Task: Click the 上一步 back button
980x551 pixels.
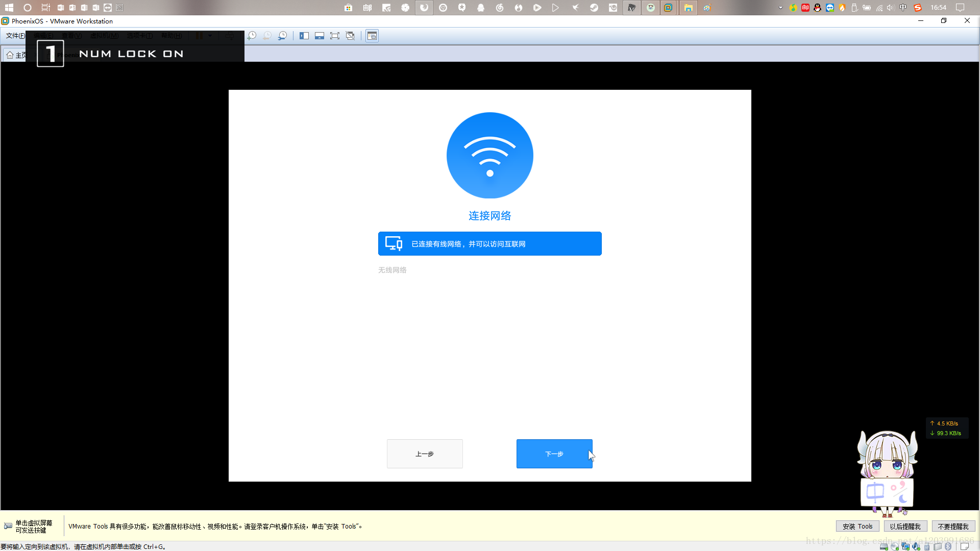Action: pyautogui.click(x=425, y=454)
